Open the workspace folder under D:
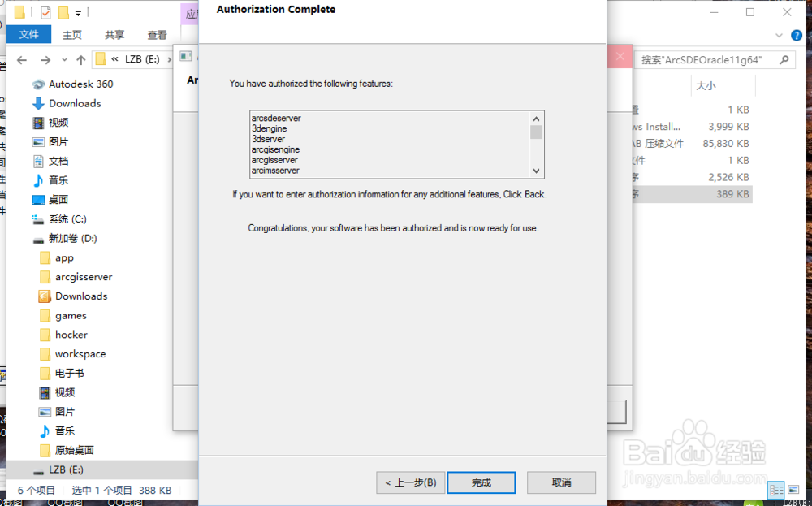The image size is (812, 506). pos(72,354)
